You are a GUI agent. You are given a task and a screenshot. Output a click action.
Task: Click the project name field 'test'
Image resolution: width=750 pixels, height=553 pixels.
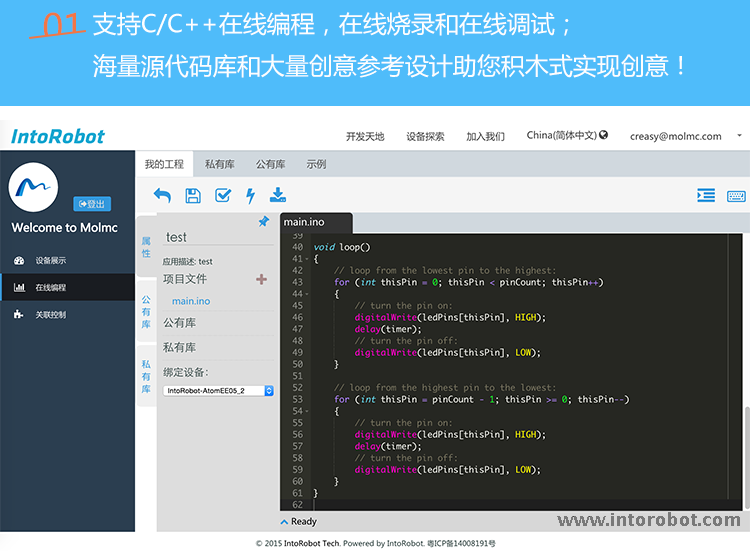pyautogui.click(x=218, y=237)
